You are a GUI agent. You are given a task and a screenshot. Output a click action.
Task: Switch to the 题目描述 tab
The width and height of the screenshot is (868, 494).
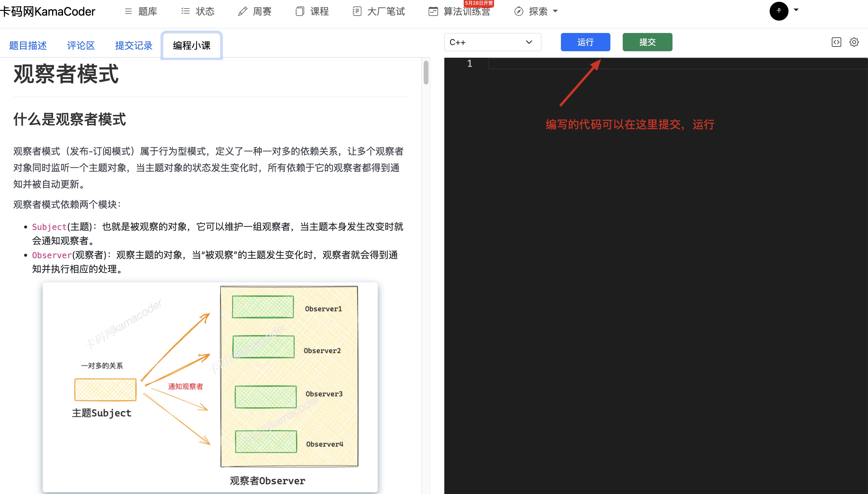pyautogui.click(x=28, y=45)
